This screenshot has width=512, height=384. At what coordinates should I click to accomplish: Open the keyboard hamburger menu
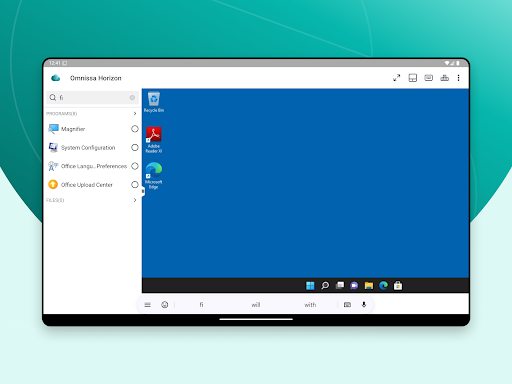(148, 305)
